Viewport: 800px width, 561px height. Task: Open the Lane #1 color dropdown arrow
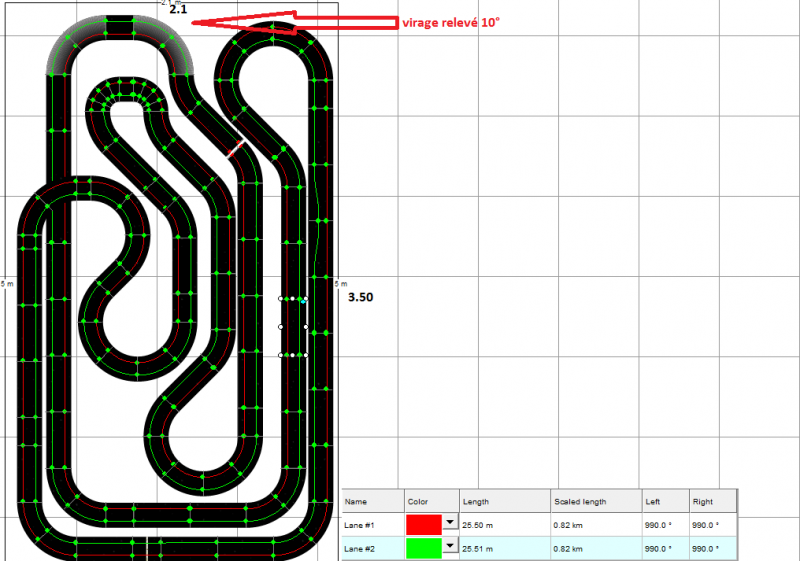click(x=449, y=522)
